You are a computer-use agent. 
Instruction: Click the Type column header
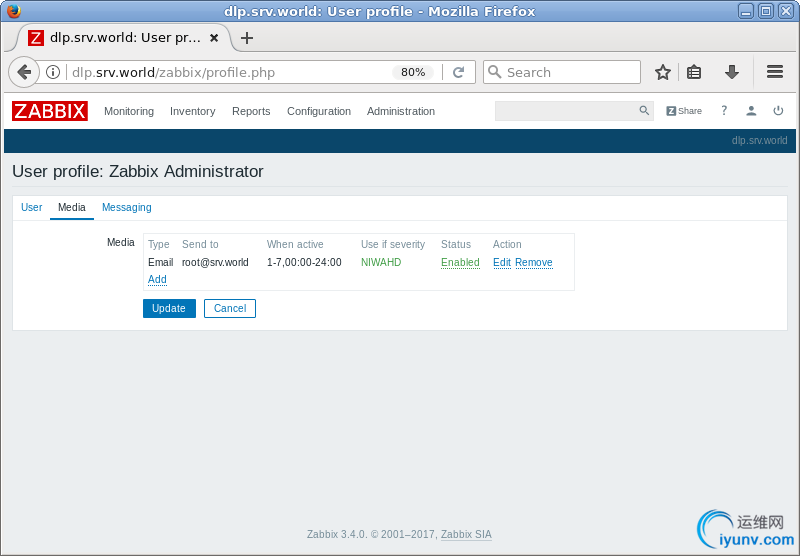click(x=159, y=244)
